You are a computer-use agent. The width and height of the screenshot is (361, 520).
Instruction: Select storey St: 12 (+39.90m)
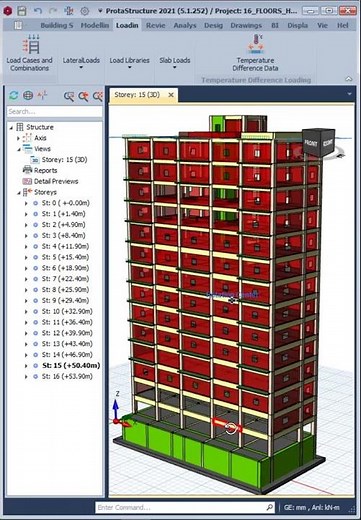coord(67,333)
